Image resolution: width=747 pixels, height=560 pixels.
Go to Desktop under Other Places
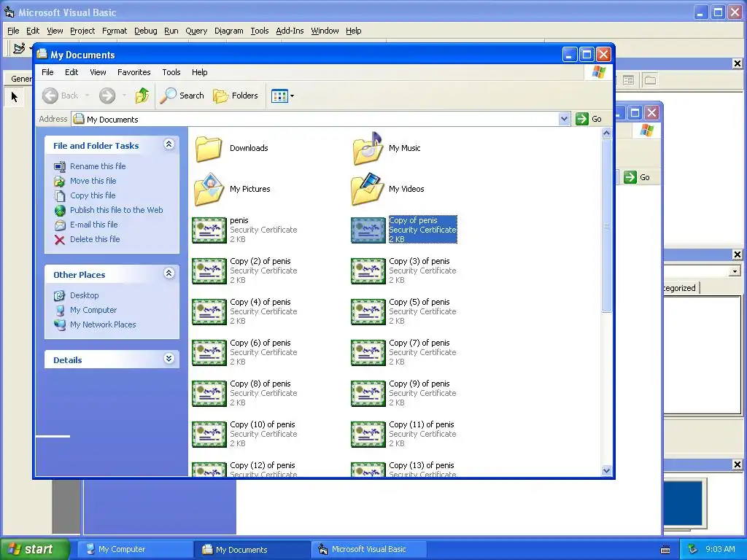pyautogui.click(x=85, y=296)
